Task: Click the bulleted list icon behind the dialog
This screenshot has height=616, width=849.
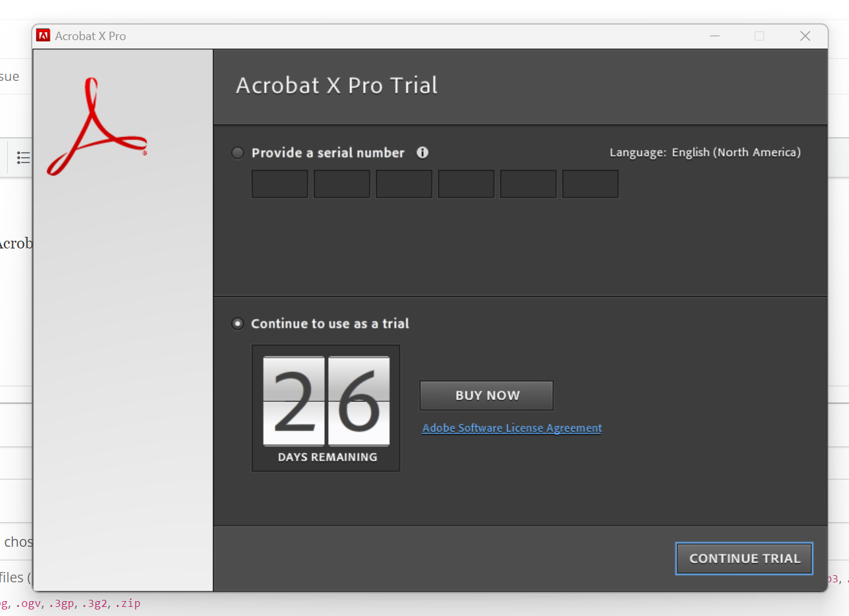Action: point(23,157)
